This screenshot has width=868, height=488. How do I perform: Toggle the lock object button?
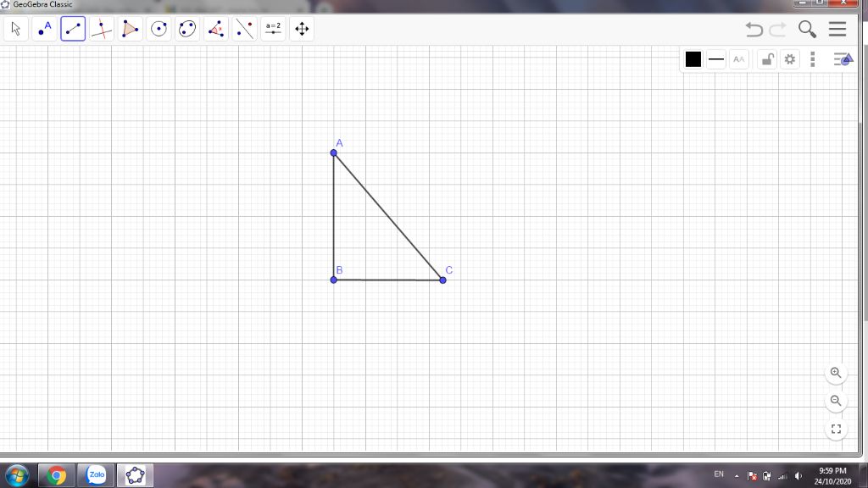(767, 59)
